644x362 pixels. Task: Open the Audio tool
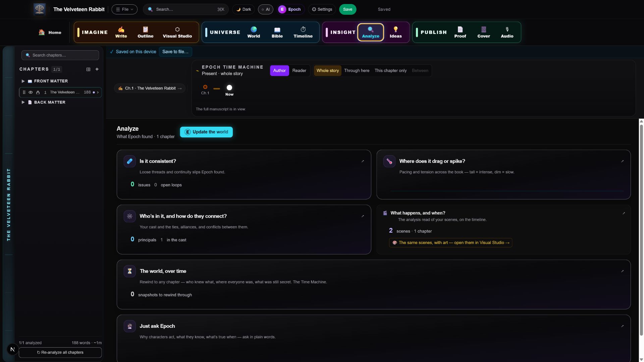[507, 32]
